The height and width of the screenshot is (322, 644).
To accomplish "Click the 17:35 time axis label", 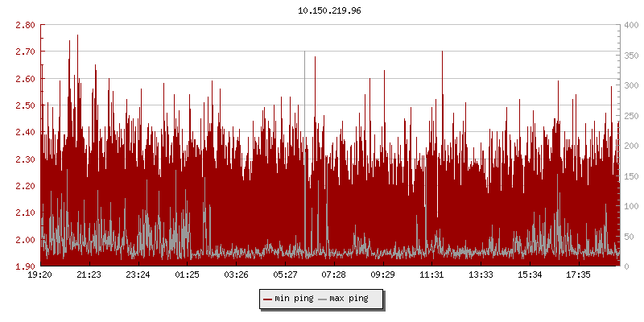I will [x=579, y=275].
